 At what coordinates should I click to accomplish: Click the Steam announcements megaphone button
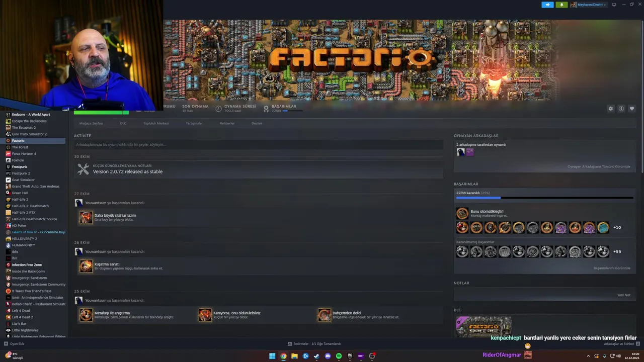[x=547, y=5]
